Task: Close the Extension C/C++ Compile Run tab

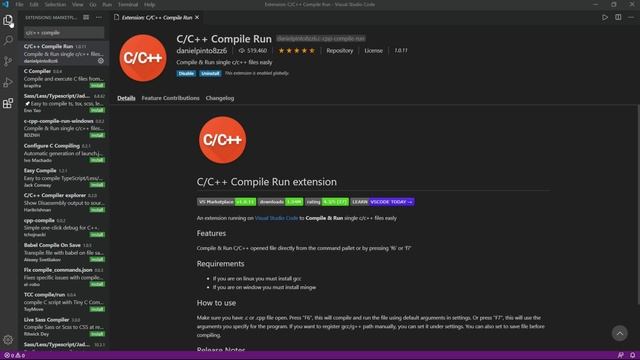Action: [x=197, y=18]
